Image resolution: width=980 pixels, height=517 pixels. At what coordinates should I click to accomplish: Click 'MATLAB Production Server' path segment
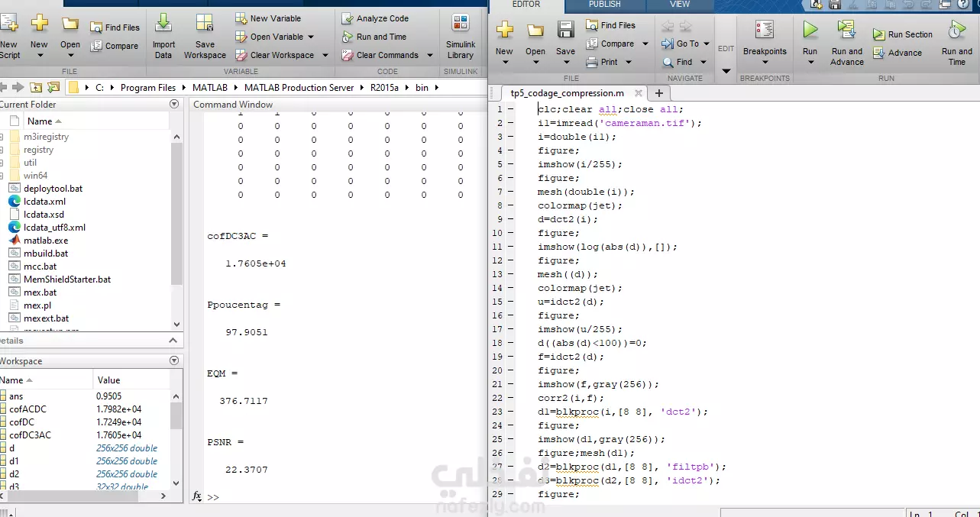[299, 87]
